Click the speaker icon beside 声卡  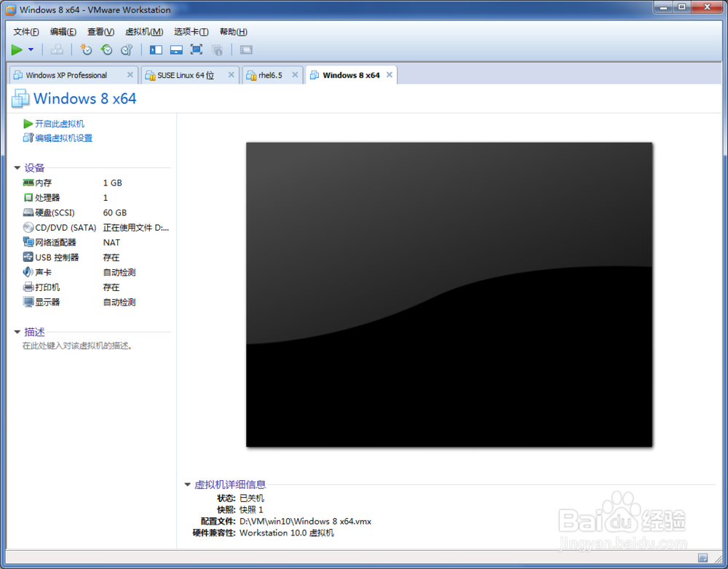[28, 272]
